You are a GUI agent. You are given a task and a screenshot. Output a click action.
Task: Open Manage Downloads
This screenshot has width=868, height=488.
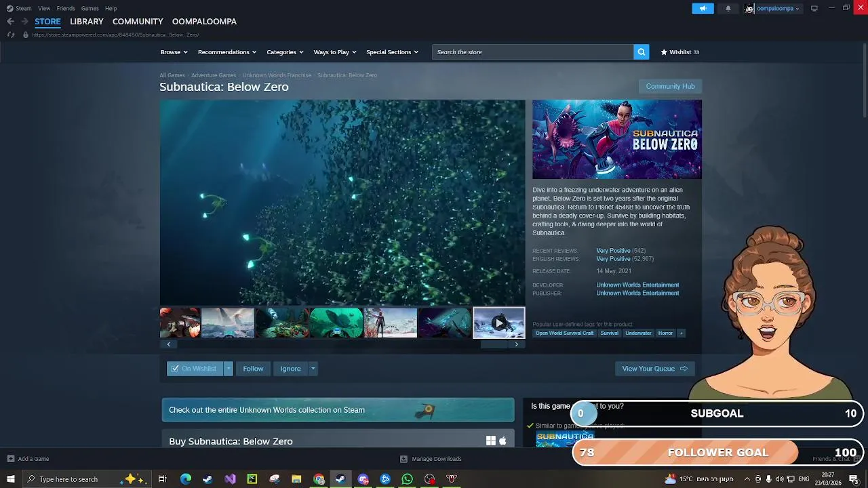[x=431, y=459]
